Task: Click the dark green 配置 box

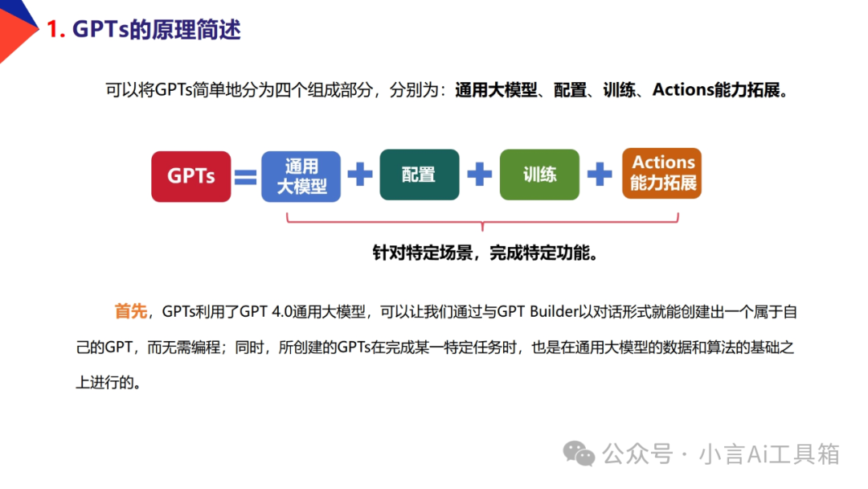Action: (x=420, y=175)
